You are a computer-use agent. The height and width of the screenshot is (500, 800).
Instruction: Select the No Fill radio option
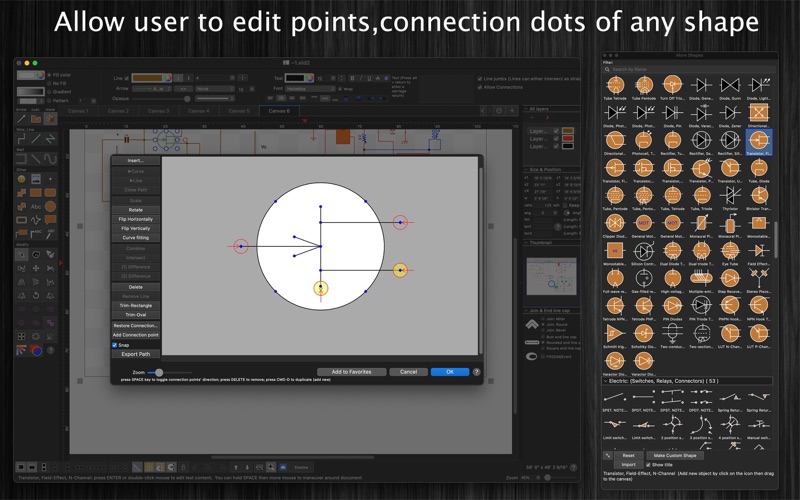coord(49,83)
